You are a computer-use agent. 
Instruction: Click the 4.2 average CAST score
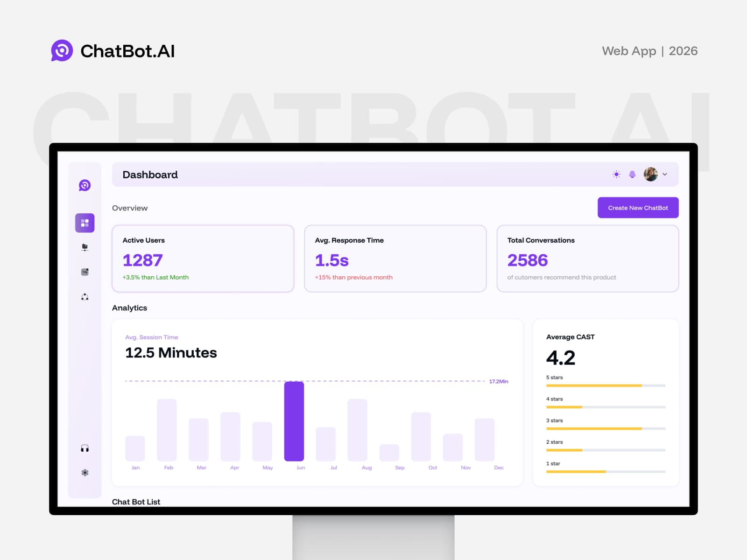click(561, 358)
